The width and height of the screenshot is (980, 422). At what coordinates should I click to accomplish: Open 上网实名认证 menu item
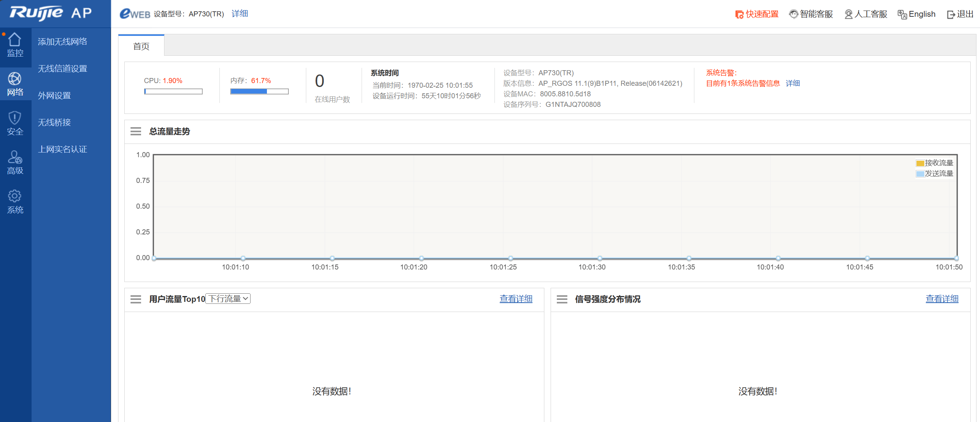(x=62, y=149)
